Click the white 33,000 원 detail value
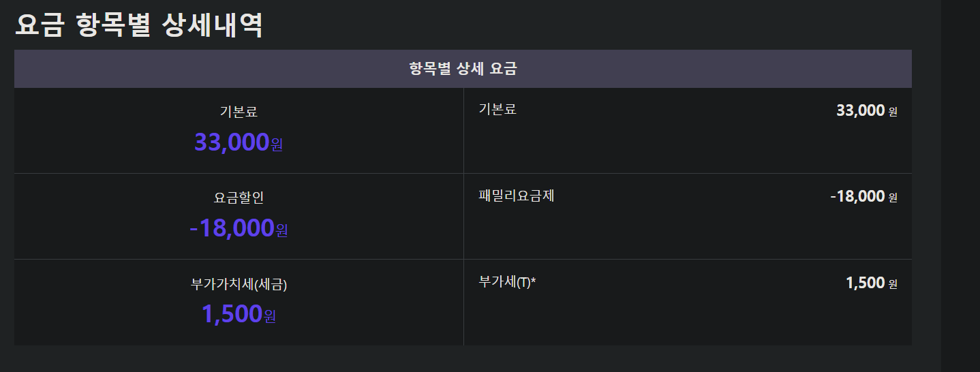Image resolution: width=980 pixels, height=372 pixels. pos(867,110)
